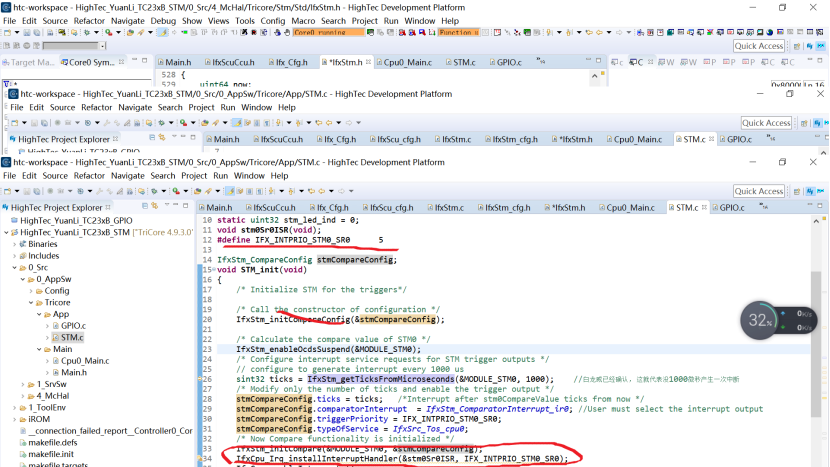830x467 pixels.
Task: Switch to Core0 Sym... tab in back window
Action: coord(91,62)
